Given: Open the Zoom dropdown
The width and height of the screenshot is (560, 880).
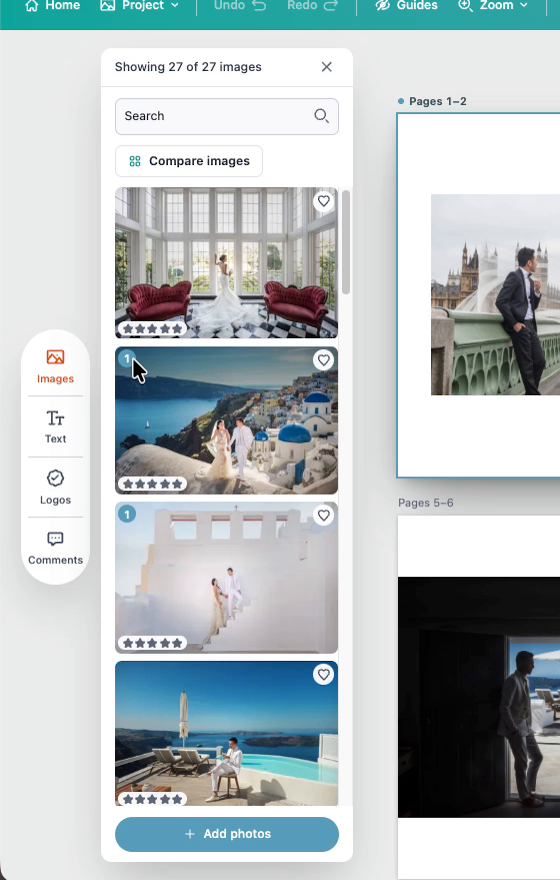Looking at the screenshot, I should coord(493,6).
